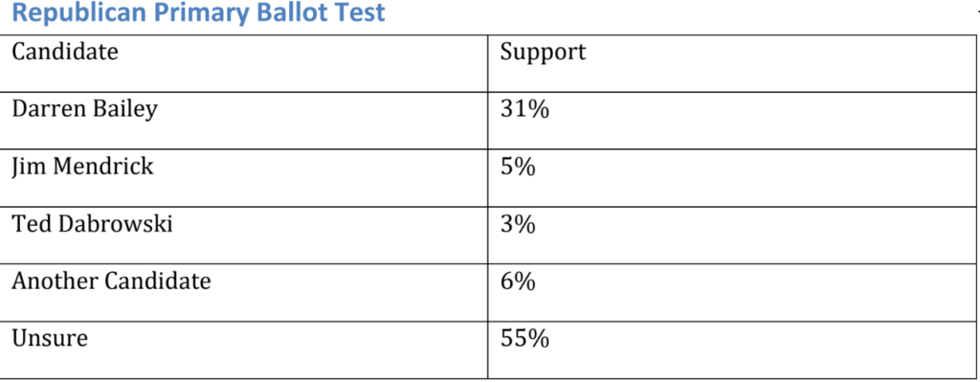Click the name Dabrowski in the table

(116, 224)
